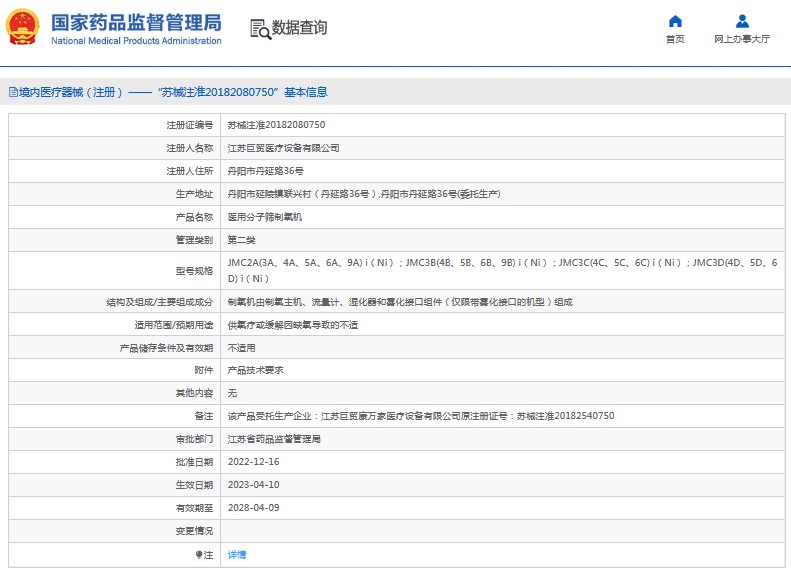Screen dimensions: 791x574
Task: Click 产品储存条件及有效期 label
Action: 166,348
